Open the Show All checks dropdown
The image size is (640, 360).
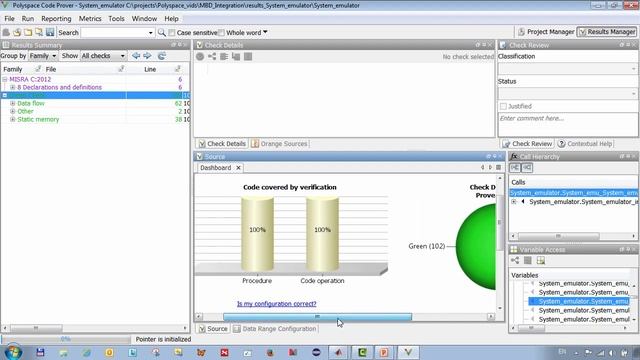[x=103, y=56]
